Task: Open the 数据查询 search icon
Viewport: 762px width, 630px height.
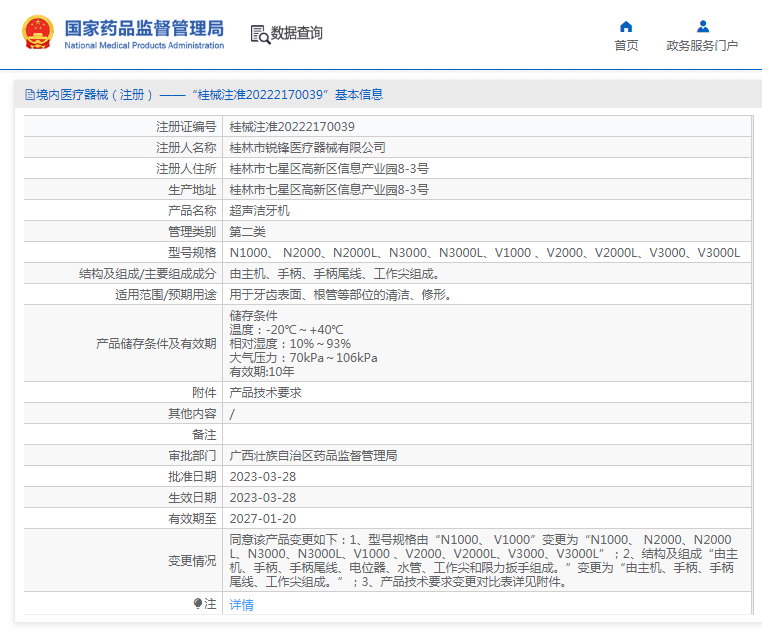Action: pyautogui.click(x=260, y=35)
